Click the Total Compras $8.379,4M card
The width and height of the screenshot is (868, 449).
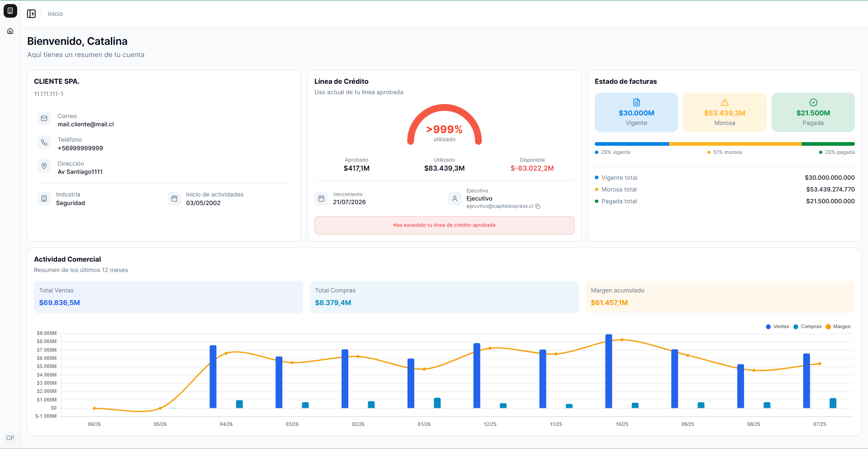click(444, 297)
